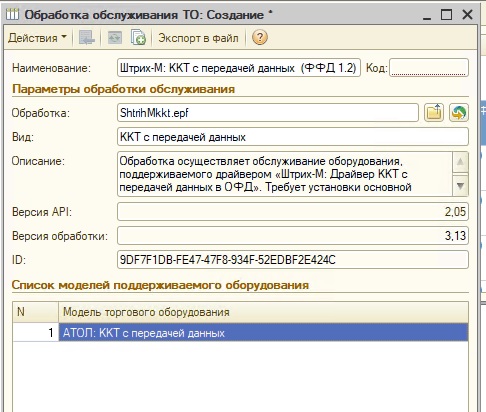Click the reload processing arrows icon

click(459, 113)
